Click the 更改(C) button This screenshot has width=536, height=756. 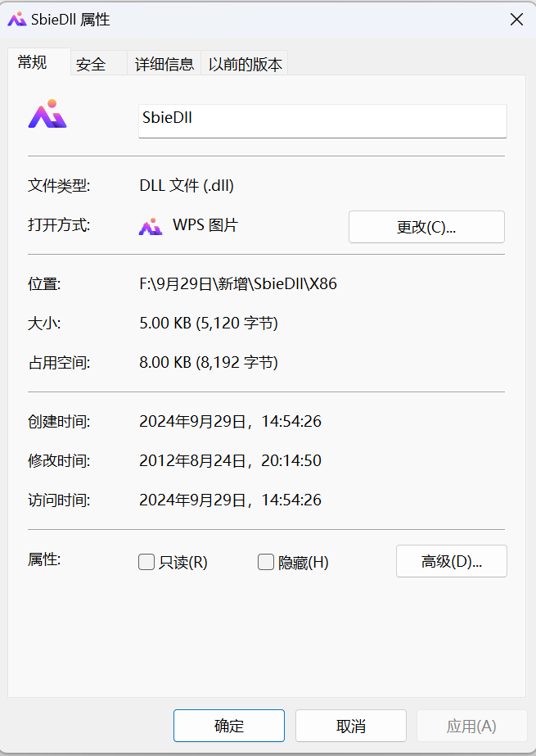coord(426,226)
